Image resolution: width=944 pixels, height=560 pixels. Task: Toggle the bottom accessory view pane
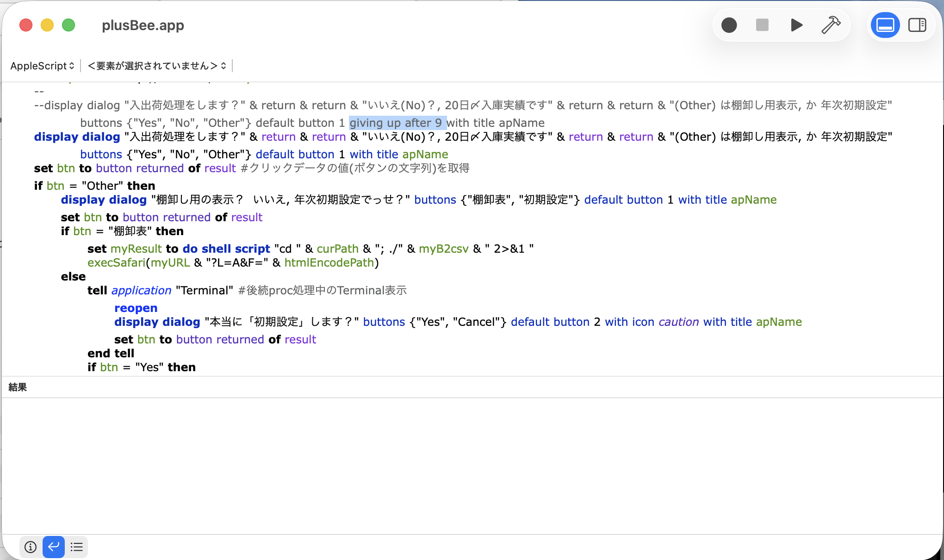click(885, 25)
